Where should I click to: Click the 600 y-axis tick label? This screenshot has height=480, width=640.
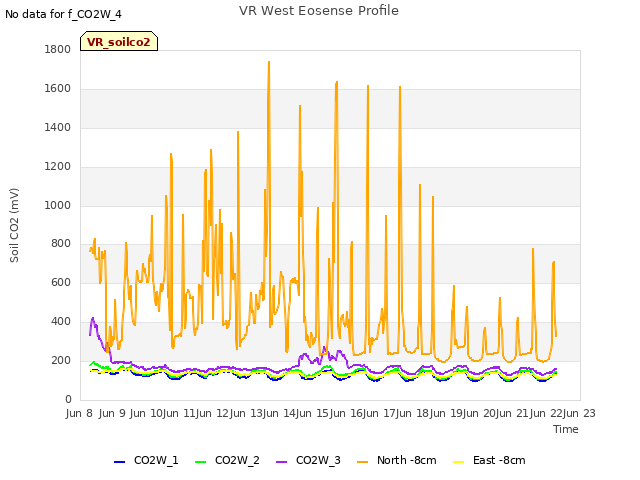[x=61, y=282]
